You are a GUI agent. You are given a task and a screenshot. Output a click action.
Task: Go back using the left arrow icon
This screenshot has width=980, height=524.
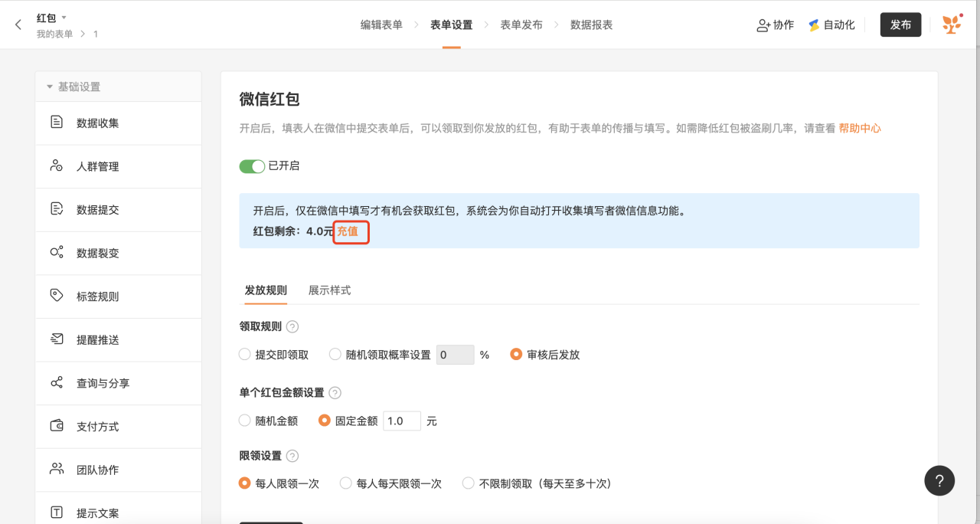pyautogui.click(x=18, y=25)
